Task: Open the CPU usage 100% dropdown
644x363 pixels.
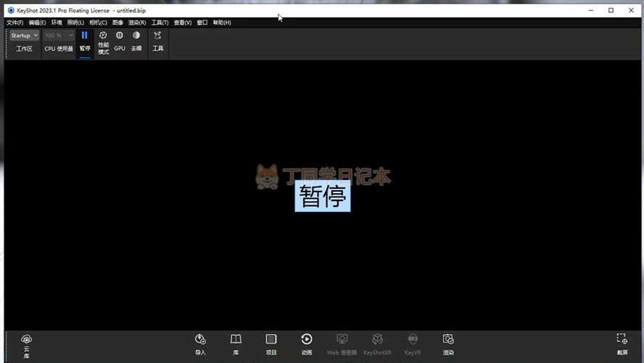Action: (x=59, y=35)
